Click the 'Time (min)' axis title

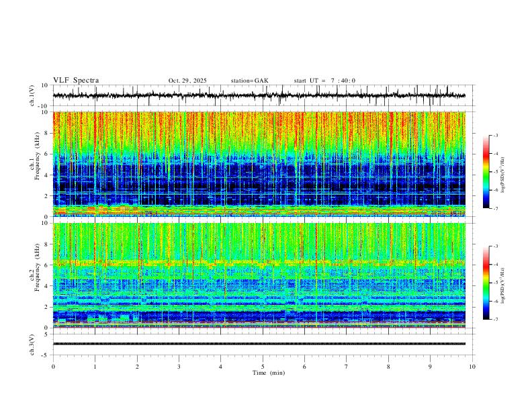tap(269, 373)
